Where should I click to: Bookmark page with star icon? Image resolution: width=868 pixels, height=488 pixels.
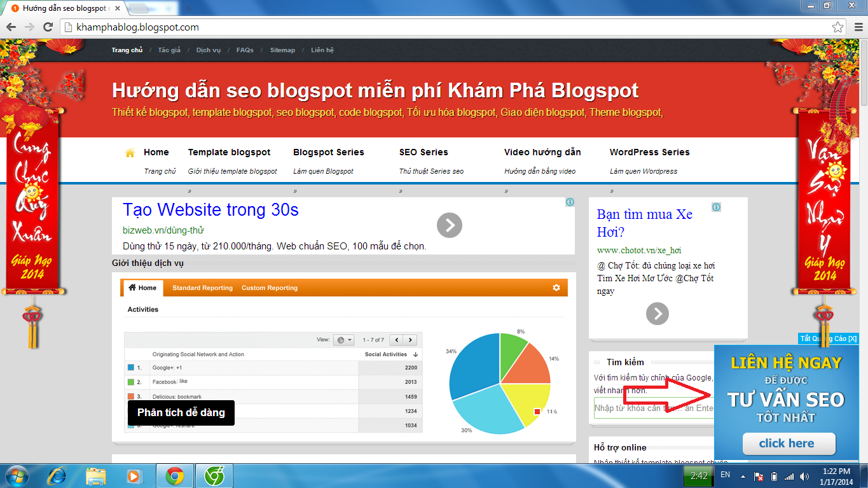(x=838, y=27)
